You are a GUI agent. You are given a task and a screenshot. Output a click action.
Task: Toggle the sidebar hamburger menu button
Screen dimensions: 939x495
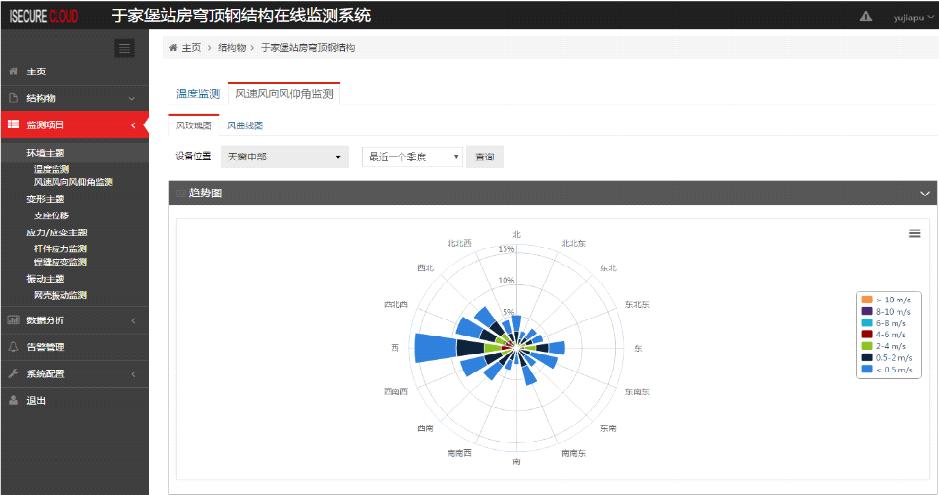[124, 48]
